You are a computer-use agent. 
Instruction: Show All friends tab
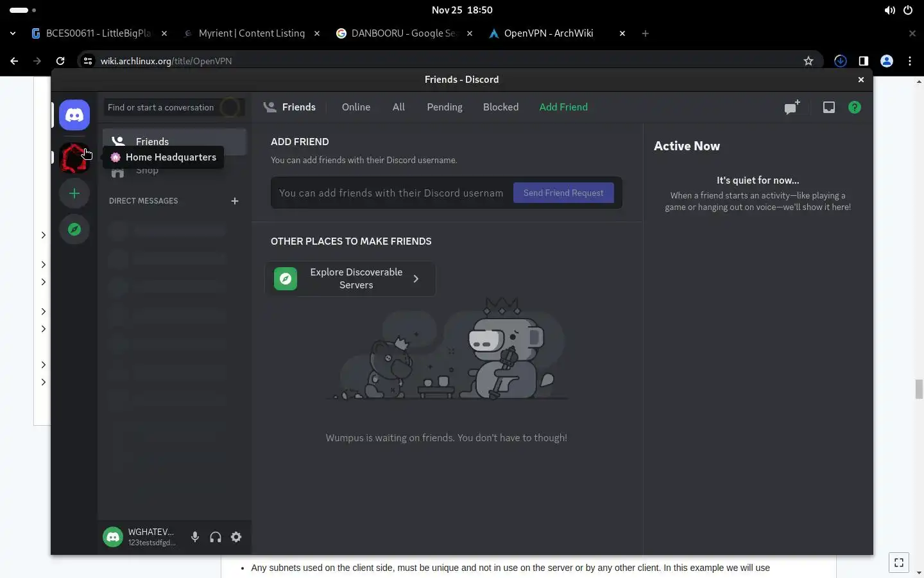tap(398, 107)
